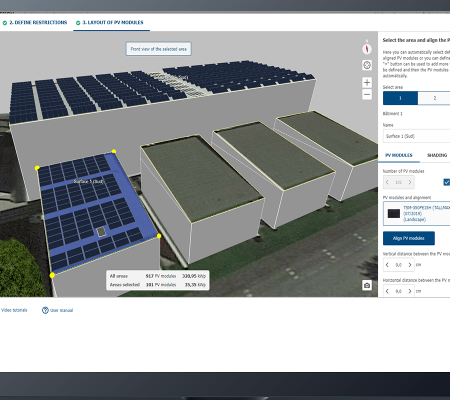Click the number of PV modules value
450x400 pixels.
pos(399,182)
